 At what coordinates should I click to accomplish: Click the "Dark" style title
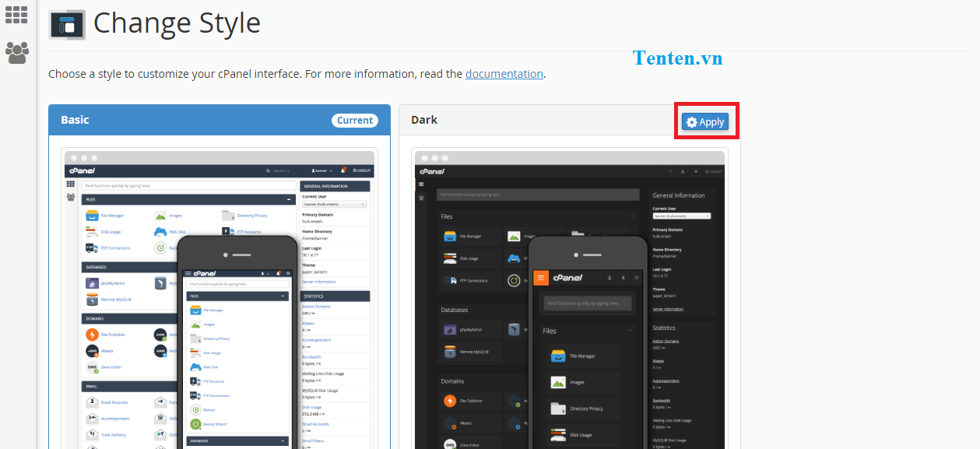(424, 120)
